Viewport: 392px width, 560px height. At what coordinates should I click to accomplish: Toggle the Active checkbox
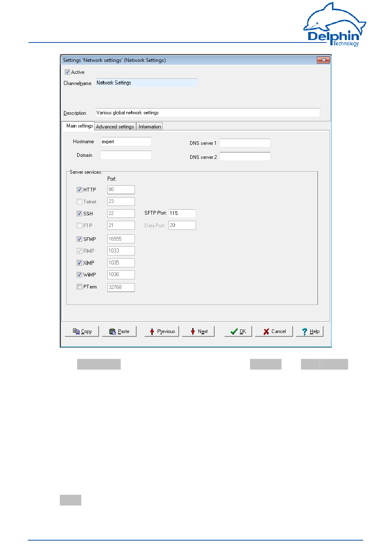point(67,72)
